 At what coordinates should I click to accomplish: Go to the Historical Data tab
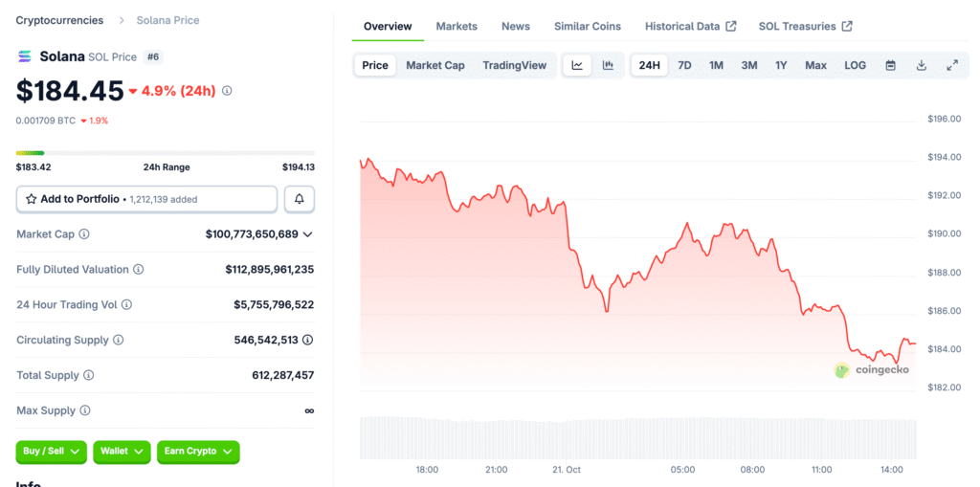[x=690, y=26]
